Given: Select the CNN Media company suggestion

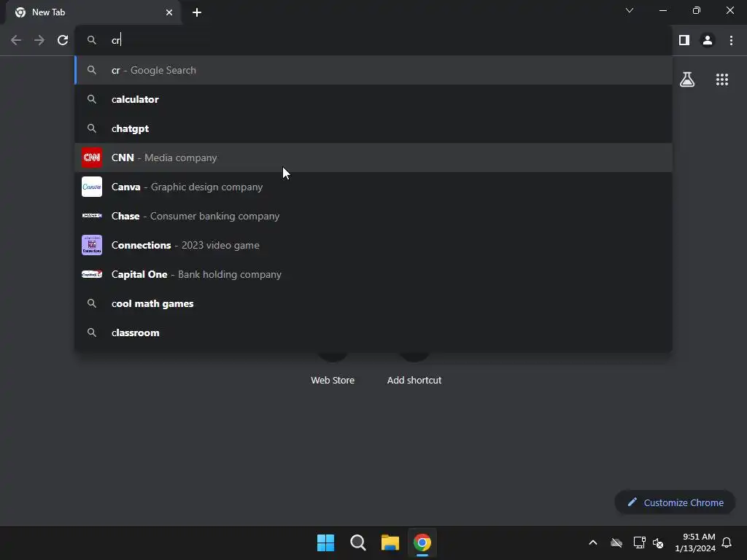Looking at the screenshot, I should pos(373,157).
